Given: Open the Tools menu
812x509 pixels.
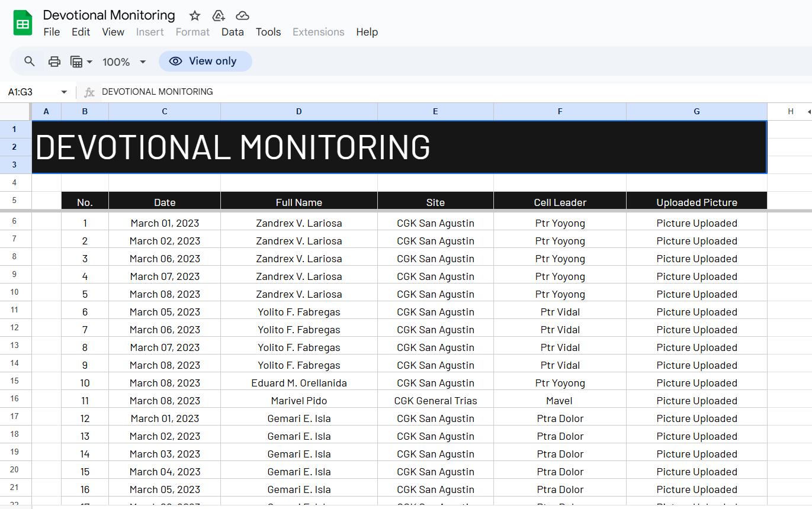Looking at the screenshot, I should coord(268,32).
